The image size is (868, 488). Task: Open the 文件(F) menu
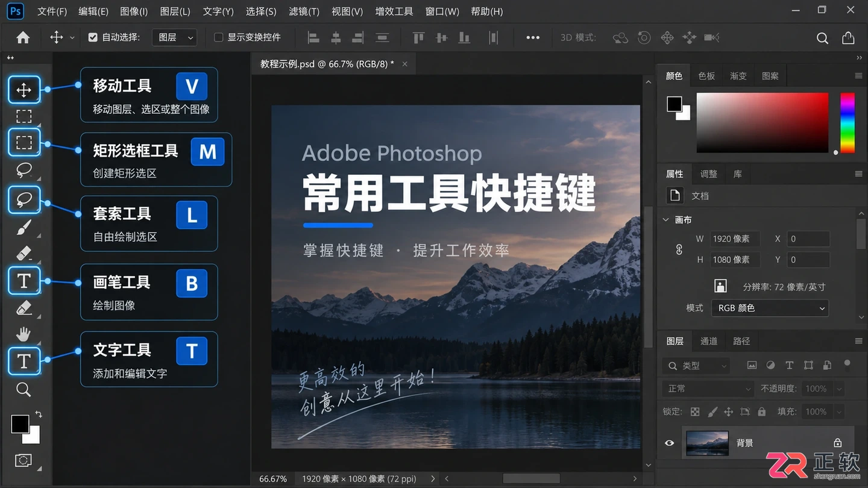pos(52,11)
